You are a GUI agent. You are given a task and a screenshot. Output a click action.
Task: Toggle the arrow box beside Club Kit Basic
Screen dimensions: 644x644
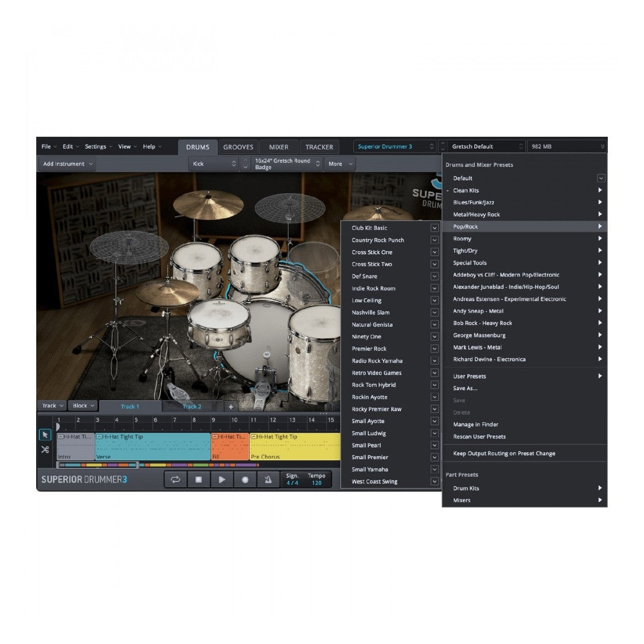(x=434, y=228)
